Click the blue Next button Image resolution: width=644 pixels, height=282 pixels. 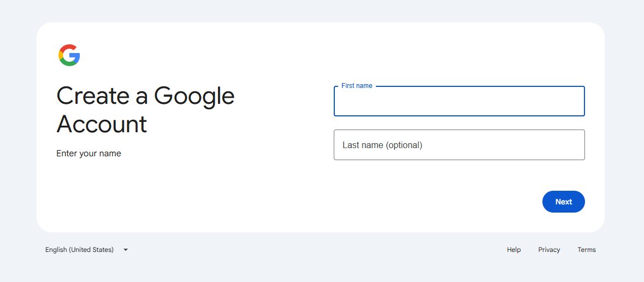point(564,202)
